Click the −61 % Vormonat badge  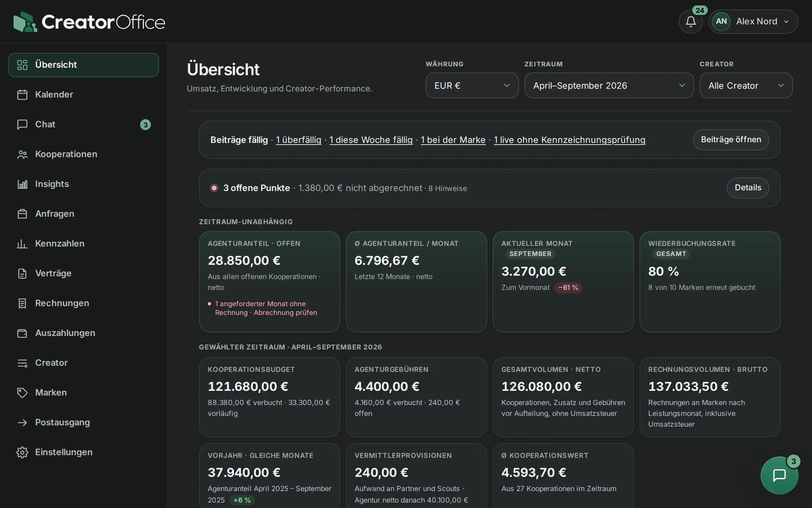pyautogui.click(x=568, y=288)
